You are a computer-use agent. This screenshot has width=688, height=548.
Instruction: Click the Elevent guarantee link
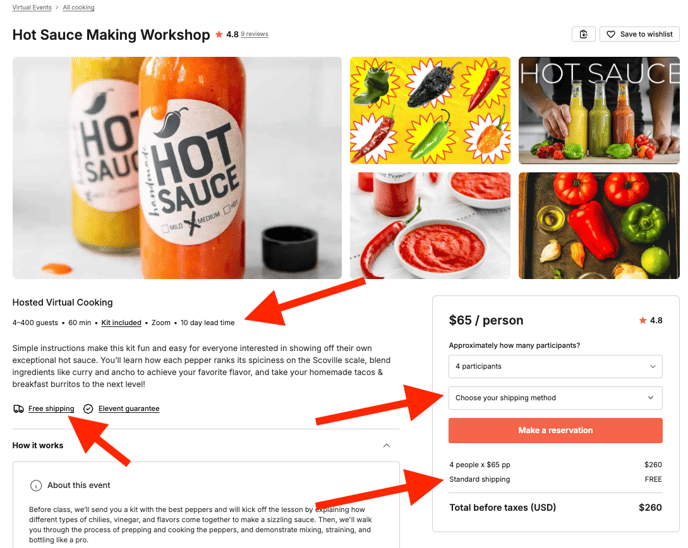129,408
